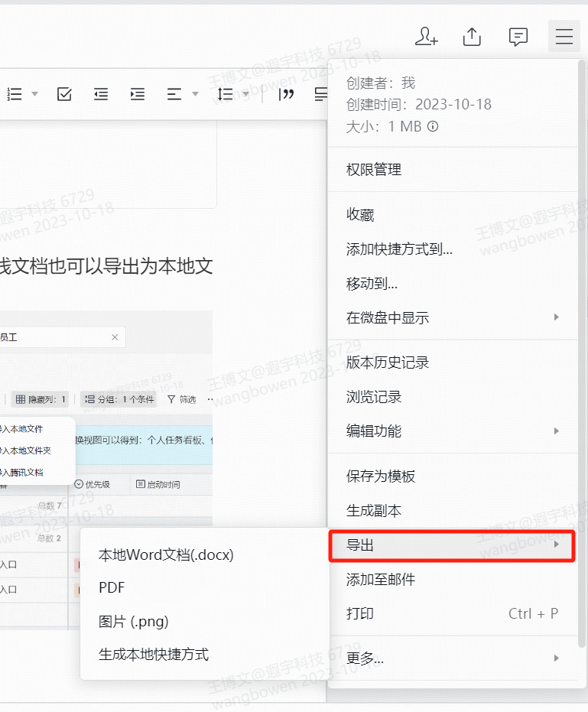Select 入本地文件夹 import option

click(24, 450)
